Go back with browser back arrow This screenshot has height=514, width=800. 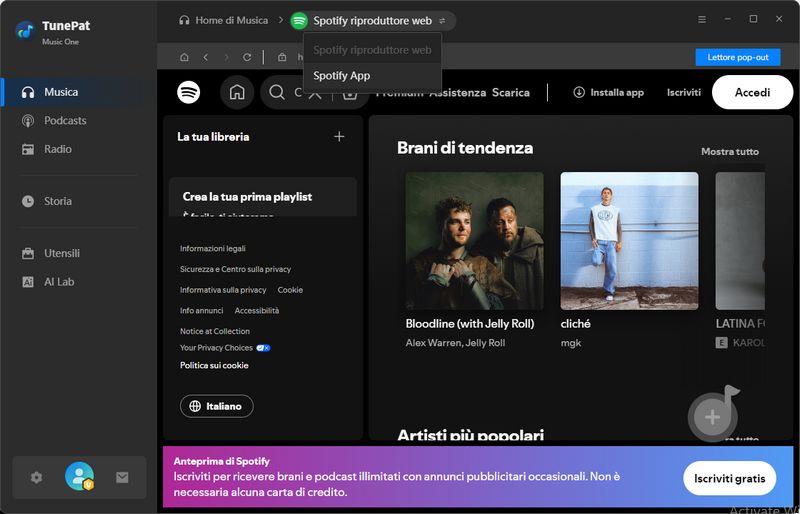pos(206,57)
